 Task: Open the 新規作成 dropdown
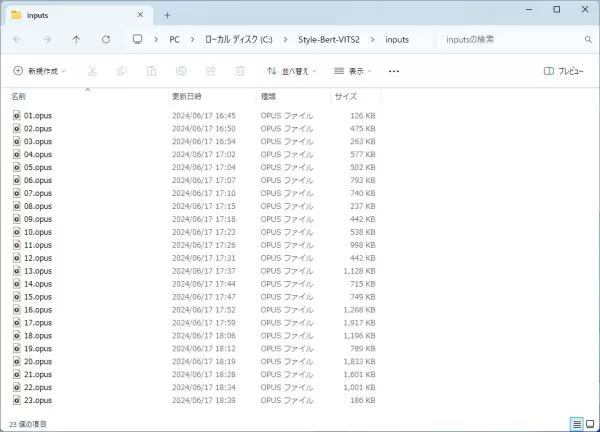click(39, 71)
